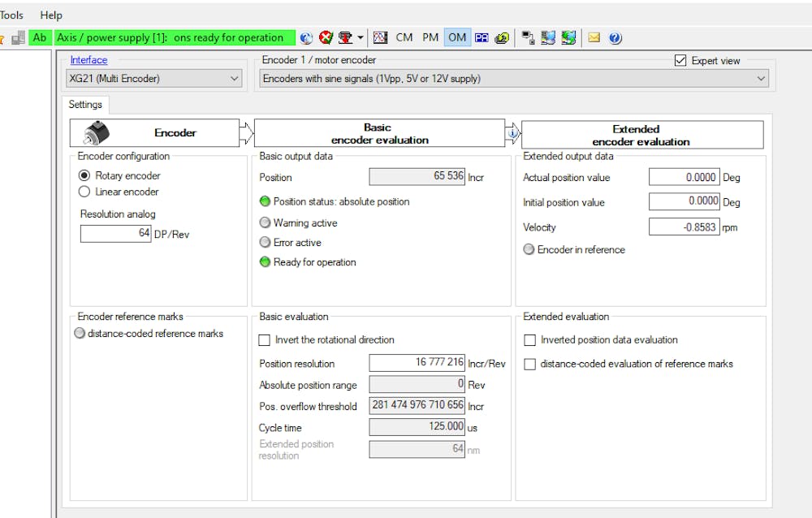
Task: Select the Rotary encoder option
Action: click(x=85, y=175)
